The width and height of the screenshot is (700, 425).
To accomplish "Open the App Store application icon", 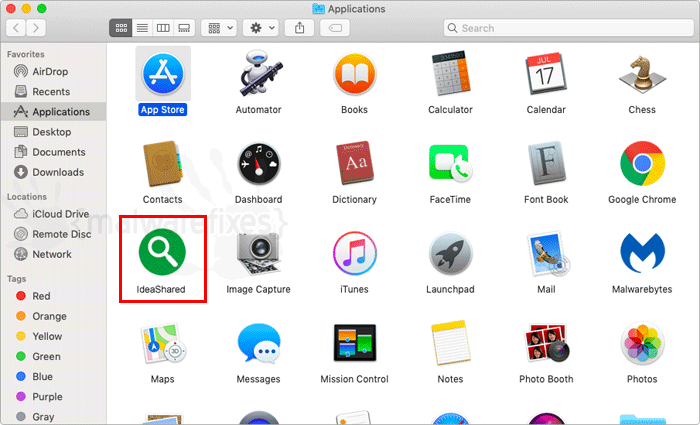I will (163, 74).
